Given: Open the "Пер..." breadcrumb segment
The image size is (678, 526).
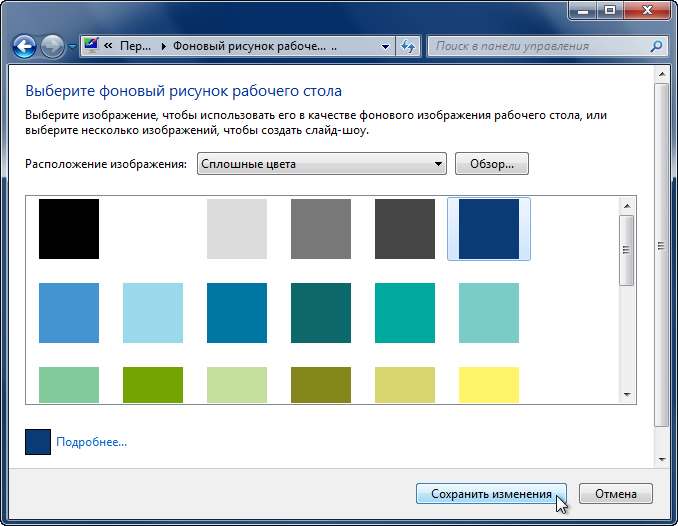Looking at the screenshot, I should click(x=135, y=46).
